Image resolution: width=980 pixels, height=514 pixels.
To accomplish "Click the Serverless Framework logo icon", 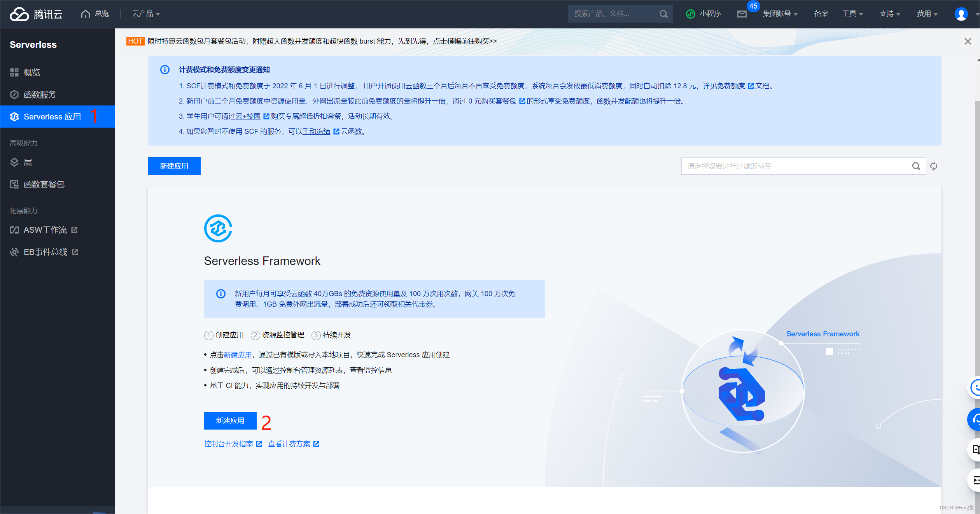I will pos(218,228).
